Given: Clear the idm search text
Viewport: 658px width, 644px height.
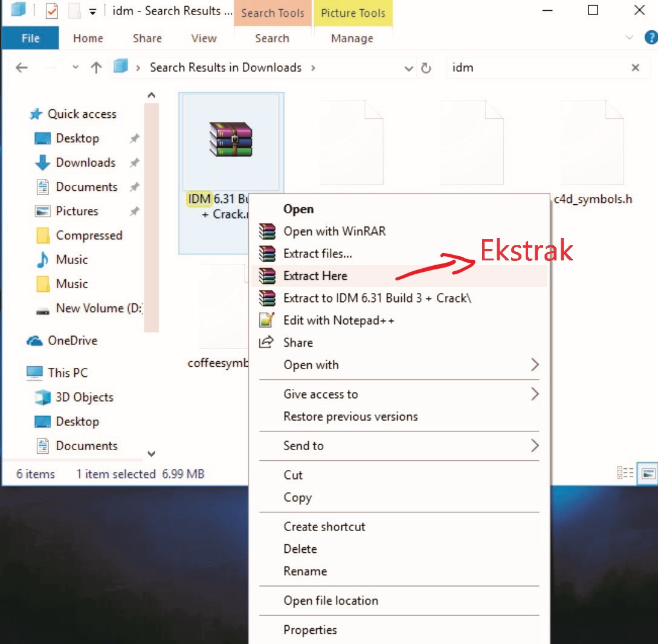Looking at the screenshot, I should [635, 68].
